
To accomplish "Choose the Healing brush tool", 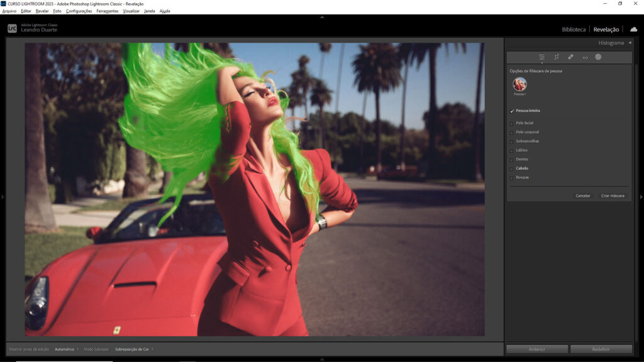I will (x=570, y=57).
